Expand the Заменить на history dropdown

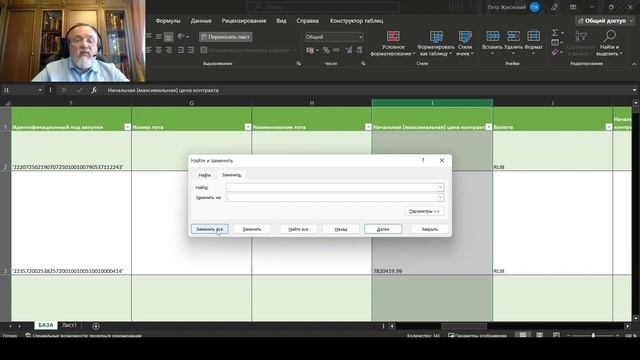coord(440,198)
